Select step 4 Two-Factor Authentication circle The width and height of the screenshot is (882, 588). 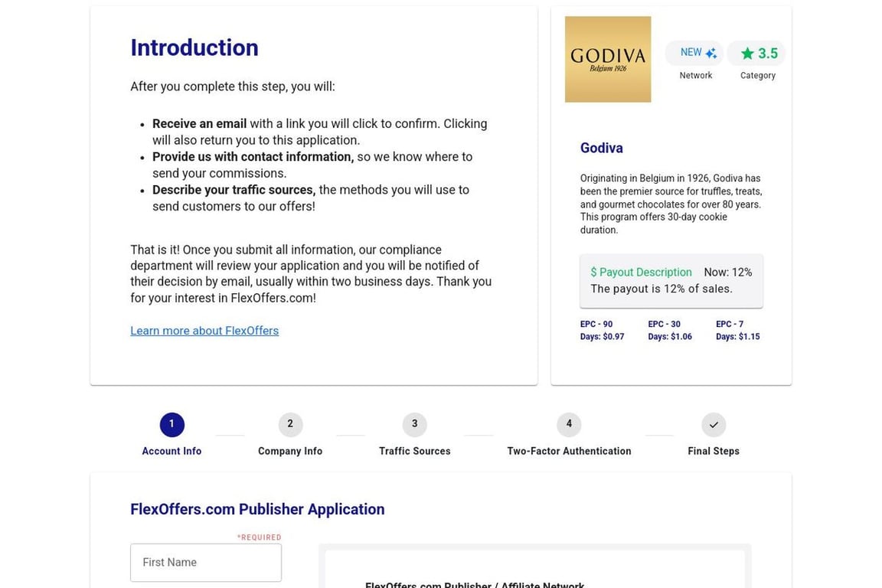coord(569,424)
